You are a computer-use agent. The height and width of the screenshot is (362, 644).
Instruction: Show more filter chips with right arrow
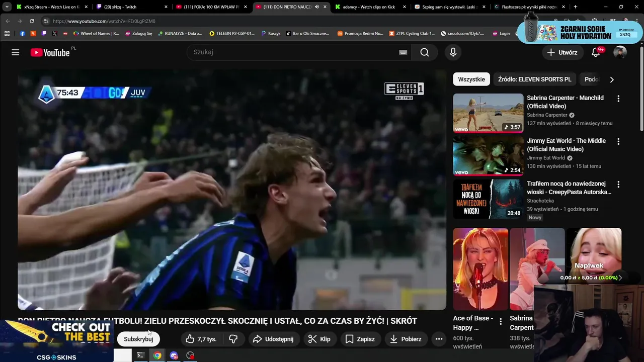[x=612, y=79]
